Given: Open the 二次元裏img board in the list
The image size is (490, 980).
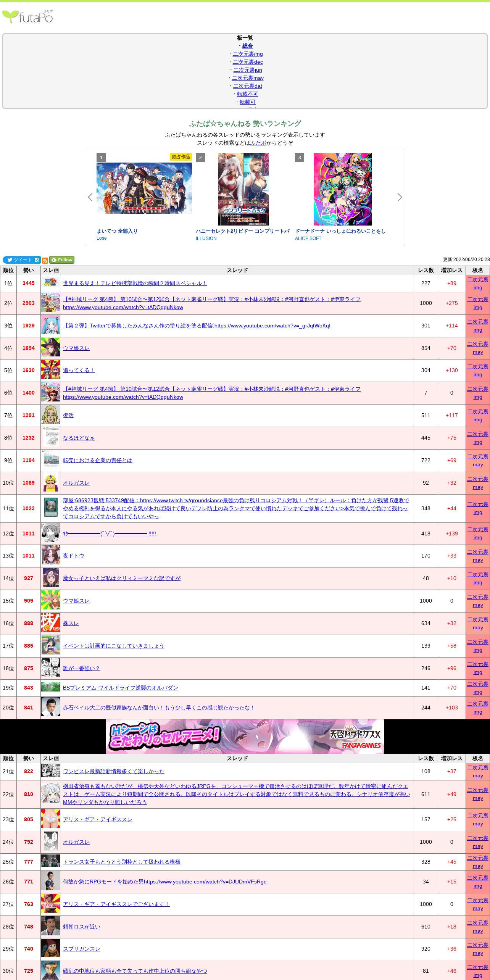Looking at the screenshot, I should [248, 54].
